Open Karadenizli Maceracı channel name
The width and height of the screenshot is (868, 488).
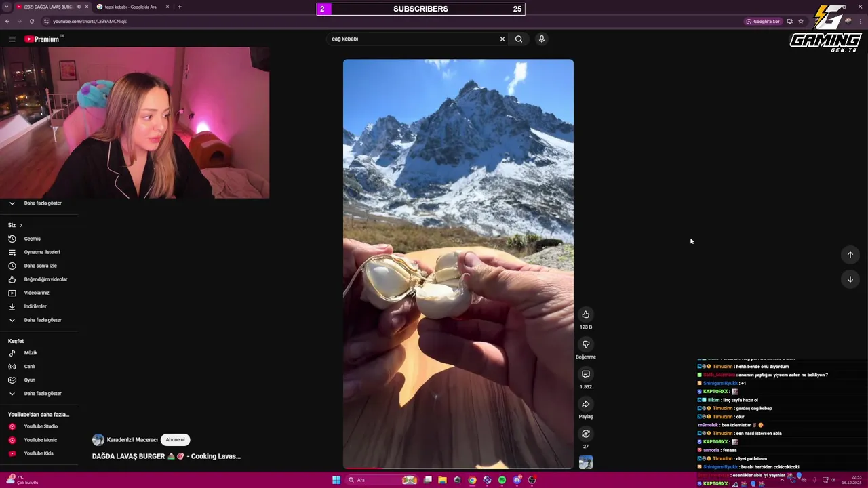point(132,440)
